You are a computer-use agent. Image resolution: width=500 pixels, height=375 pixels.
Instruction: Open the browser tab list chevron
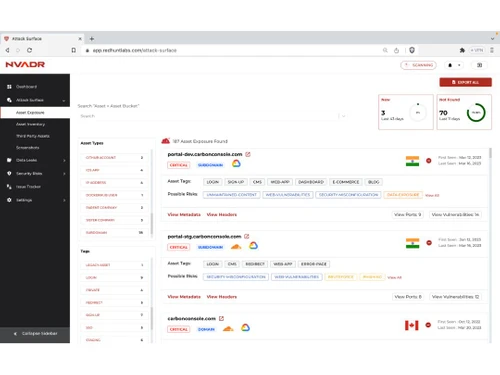pos(492,39)
